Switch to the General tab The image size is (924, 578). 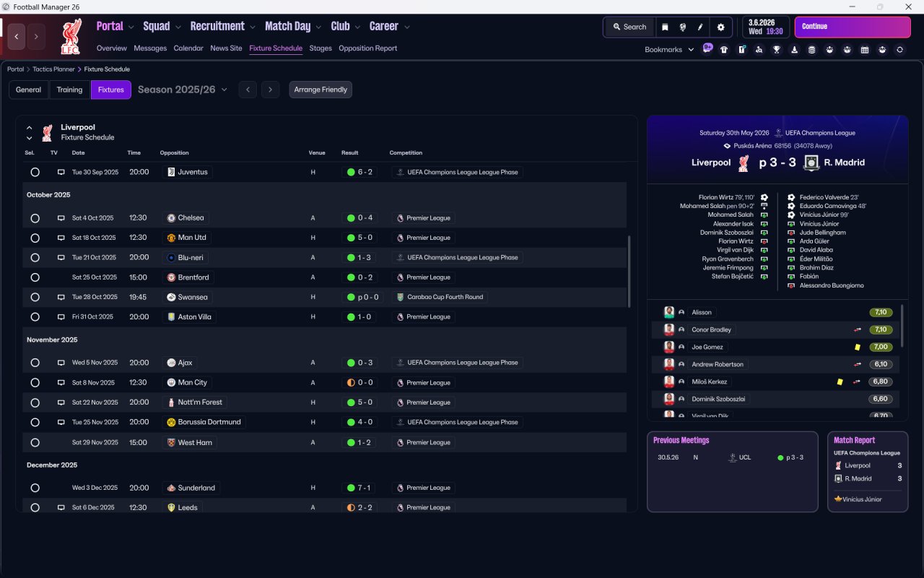(x=29, y=90)
